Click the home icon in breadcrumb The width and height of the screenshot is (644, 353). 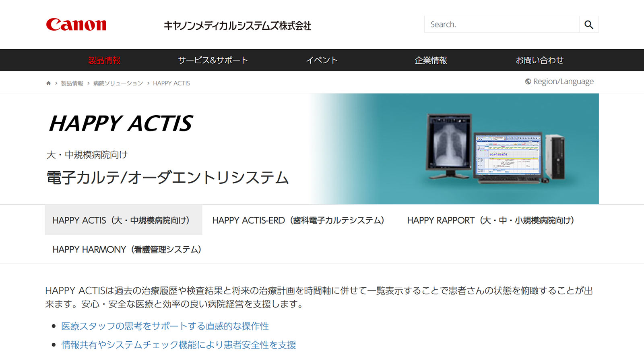point(48,83)
